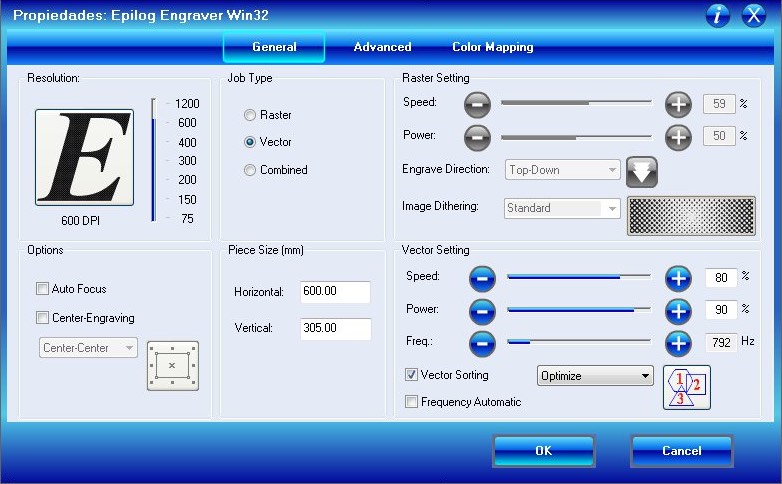782x484 pixels.
Task: Click the 400 resolution label
Action: point(187,143)
